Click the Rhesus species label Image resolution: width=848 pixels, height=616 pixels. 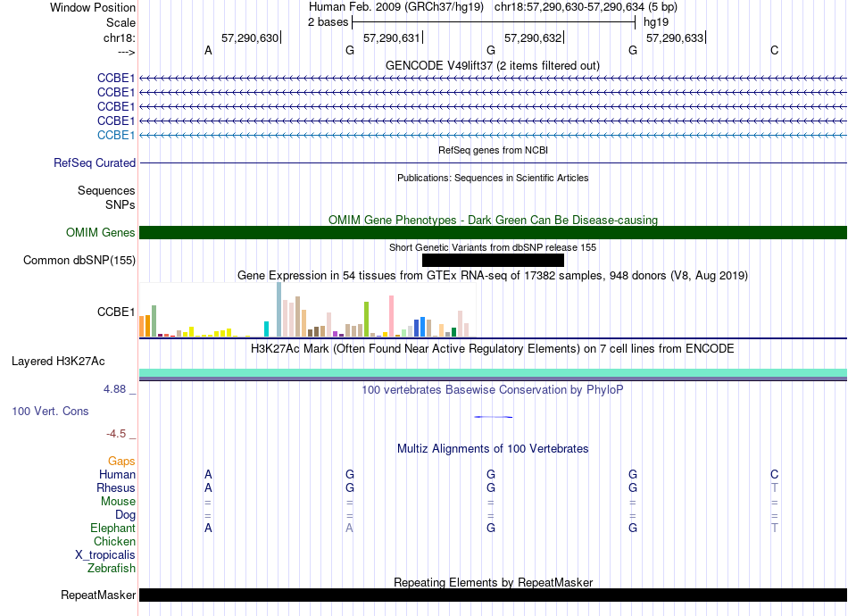click(116, 487)
